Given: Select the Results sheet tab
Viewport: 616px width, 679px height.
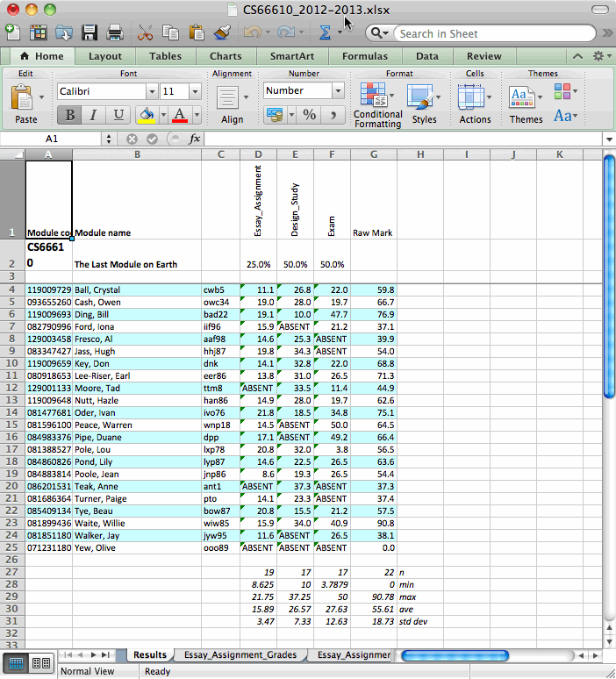Looking at the screenshot, I should tap(150, 654).
